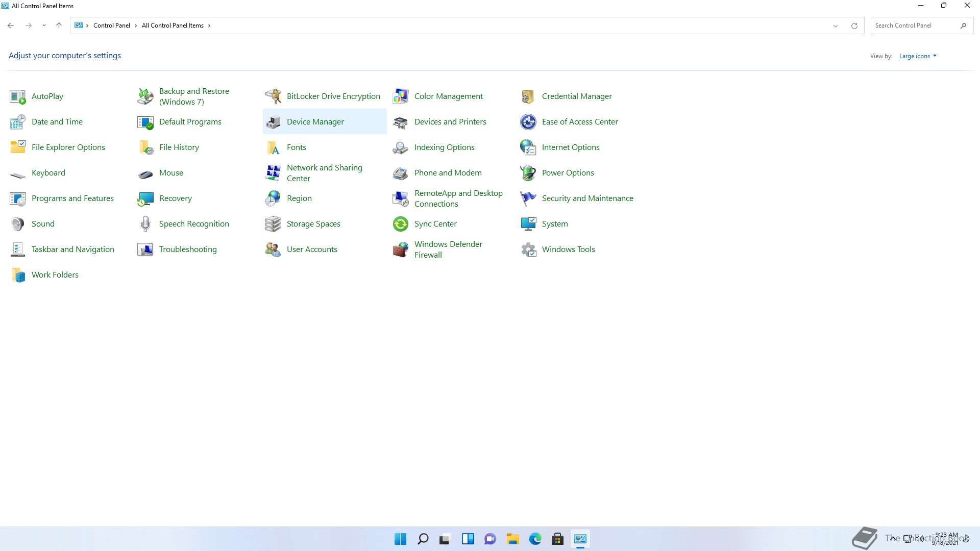Open the Storage Spaces icon
Viewport: 980px width, 551px height.
(x=273, y=224)
